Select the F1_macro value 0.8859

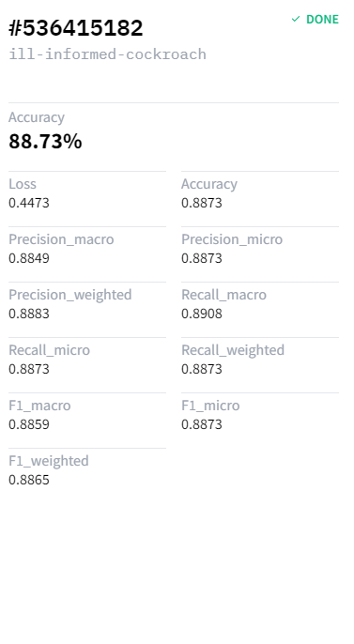coord(29,424)
